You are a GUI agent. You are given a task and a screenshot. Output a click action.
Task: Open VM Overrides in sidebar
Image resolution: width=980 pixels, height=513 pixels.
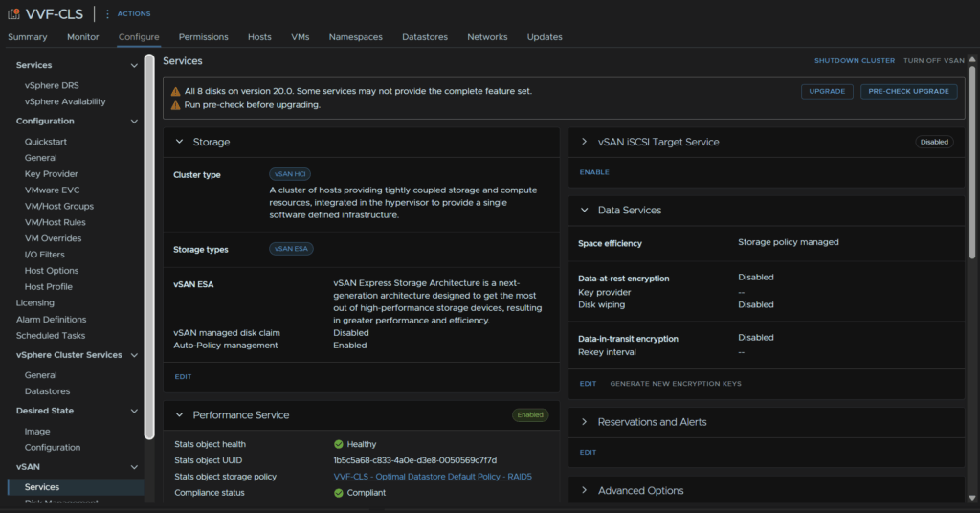coord(54,238)
